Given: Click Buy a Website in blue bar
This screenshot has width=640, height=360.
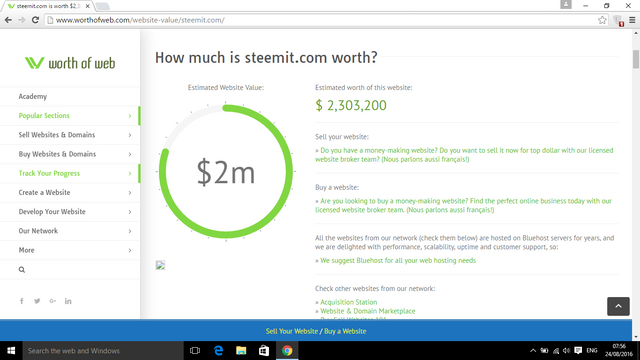Looking at the screenshot, I should (345, 331).
